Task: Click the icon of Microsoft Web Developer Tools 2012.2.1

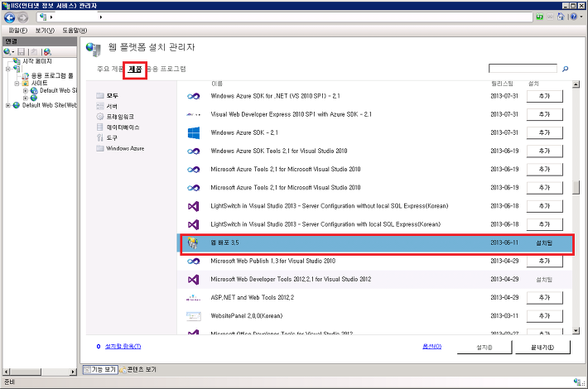Action: 194,280
